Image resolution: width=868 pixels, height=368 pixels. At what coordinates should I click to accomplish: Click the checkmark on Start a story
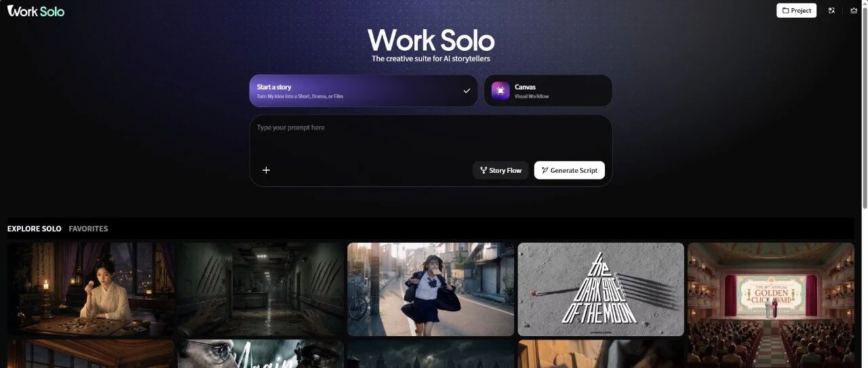[x=467, y=91]
